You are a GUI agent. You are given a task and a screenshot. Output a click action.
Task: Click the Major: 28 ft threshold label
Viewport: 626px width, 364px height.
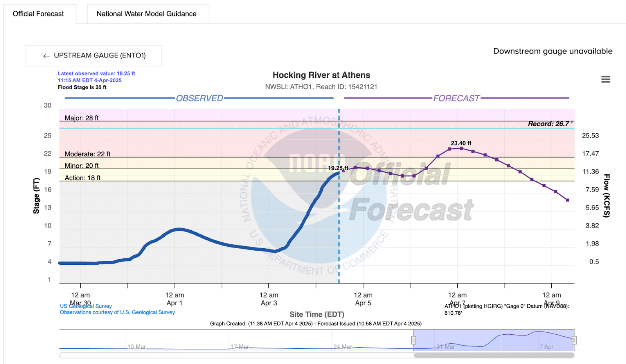click(x=81, y=118)
